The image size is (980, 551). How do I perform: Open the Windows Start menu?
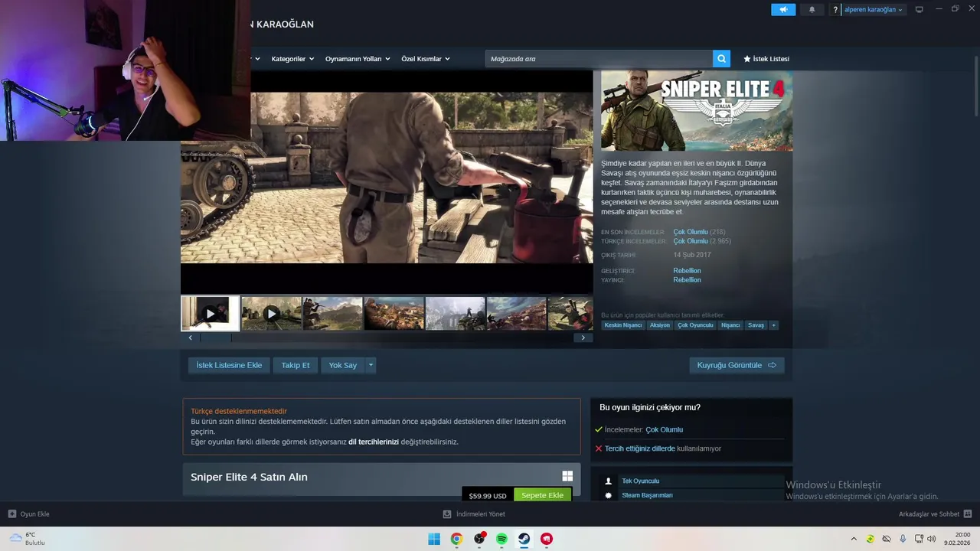pyautogui.click(x=434, y=539)
